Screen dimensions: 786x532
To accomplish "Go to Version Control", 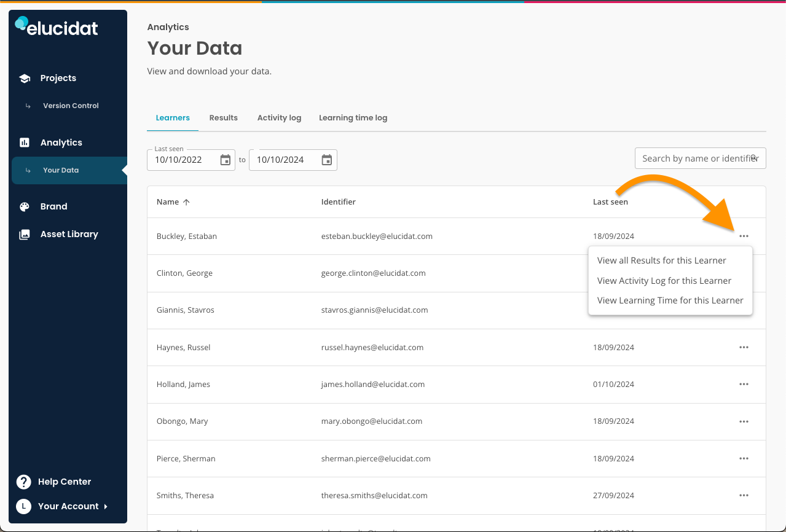I will coord(71,106).
